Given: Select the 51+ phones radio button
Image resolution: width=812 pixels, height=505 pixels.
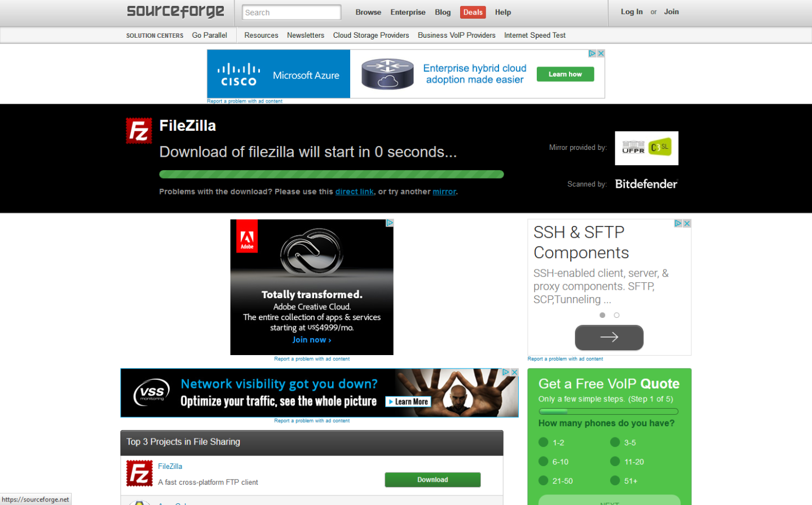Looking at the screenshot, I should 615,480.
